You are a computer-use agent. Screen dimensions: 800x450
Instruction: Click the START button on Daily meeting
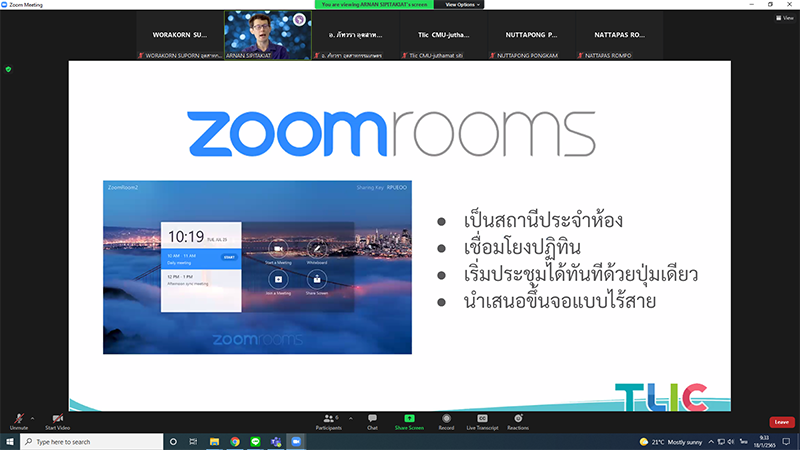(x=229, y=257)
